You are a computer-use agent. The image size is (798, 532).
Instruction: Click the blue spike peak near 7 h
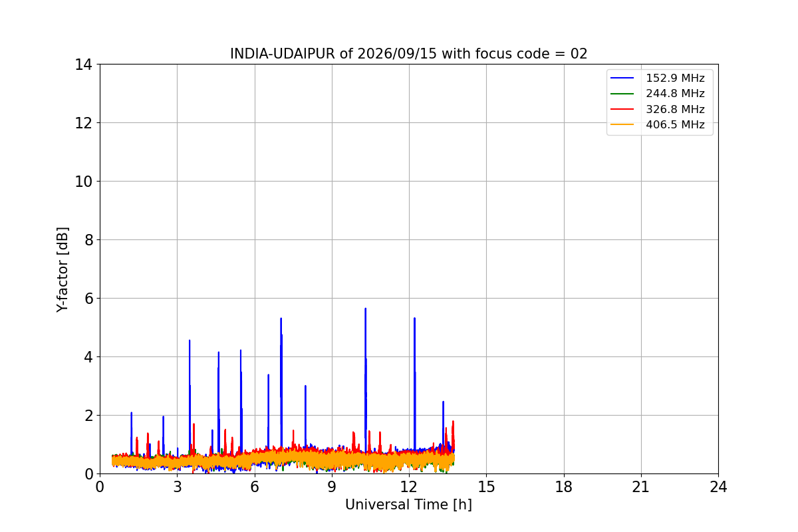pyautogui.click(x=281, y=319)
